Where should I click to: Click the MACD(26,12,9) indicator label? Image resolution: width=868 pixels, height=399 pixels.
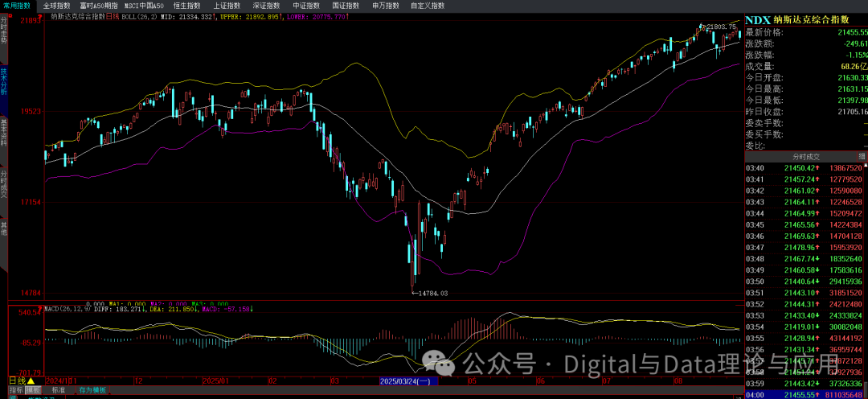[68, 309]
